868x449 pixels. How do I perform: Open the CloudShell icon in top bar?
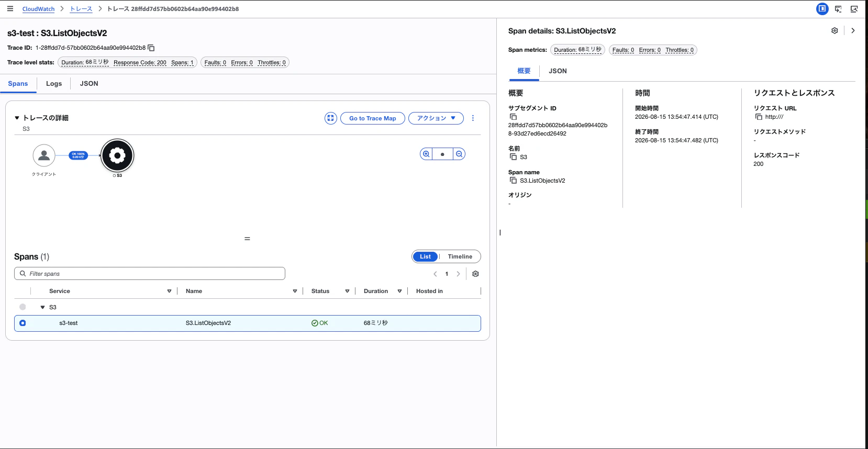[x=838, y=9]
